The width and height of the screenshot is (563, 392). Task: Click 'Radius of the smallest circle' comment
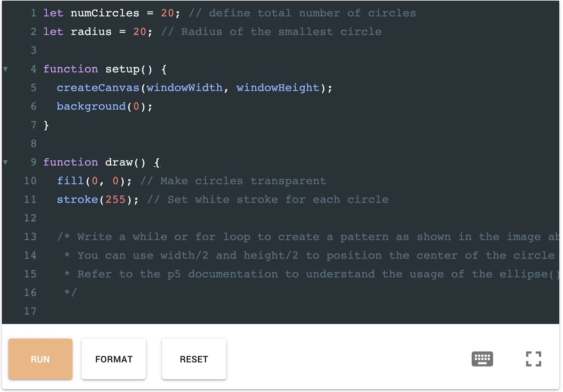271,32
